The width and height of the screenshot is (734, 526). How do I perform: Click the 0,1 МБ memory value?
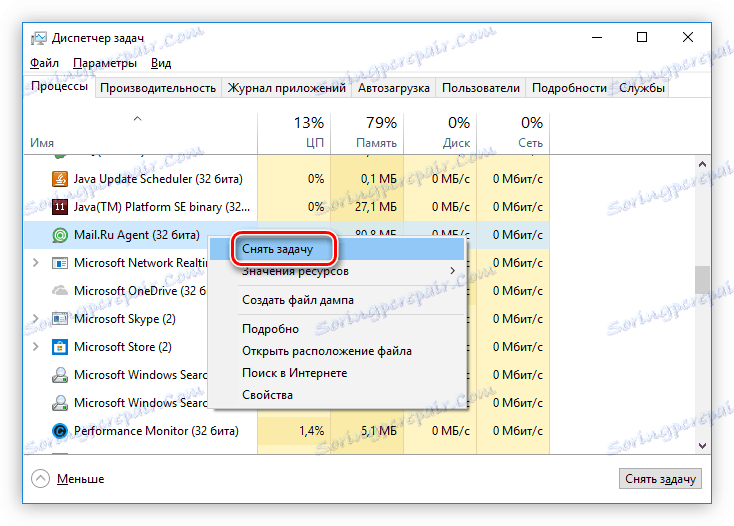(379, 179)
